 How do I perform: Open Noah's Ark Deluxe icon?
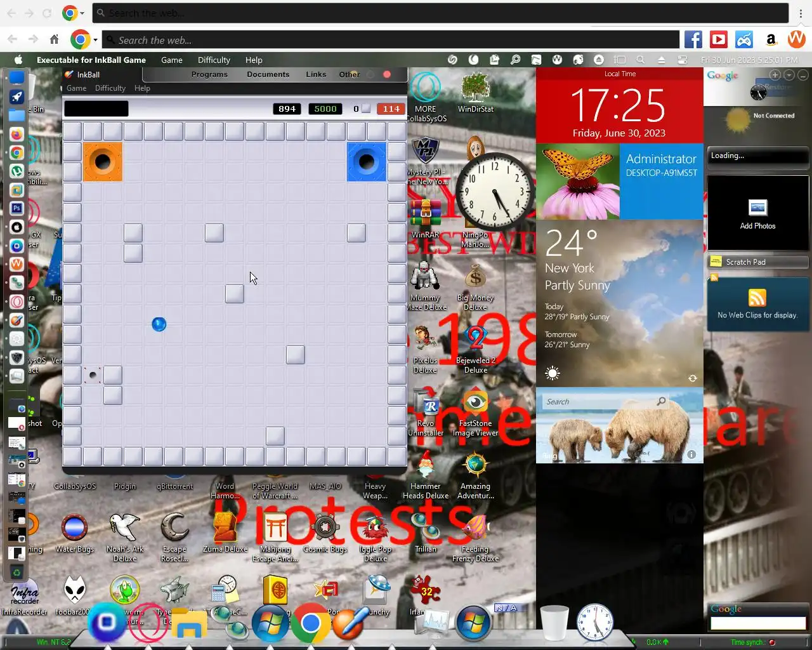pyautogui.click(x=125, y=537)
